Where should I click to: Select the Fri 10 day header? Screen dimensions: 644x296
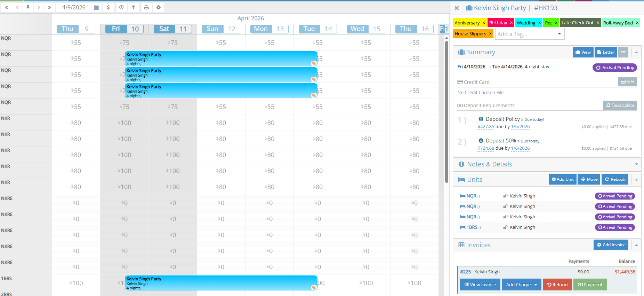[x=124, y=29]
